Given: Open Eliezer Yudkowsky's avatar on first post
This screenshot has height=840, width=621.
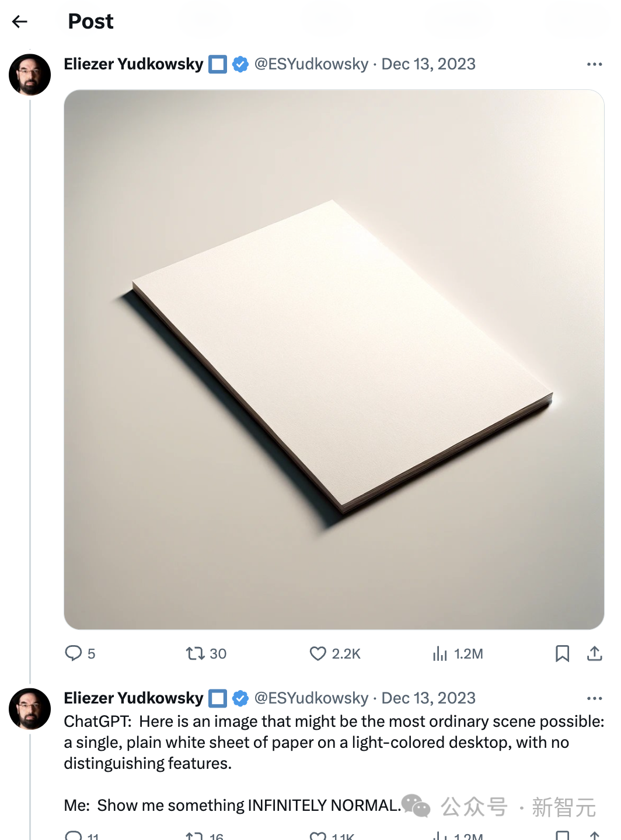Looking at the screenshot, I should coord(30,75).
